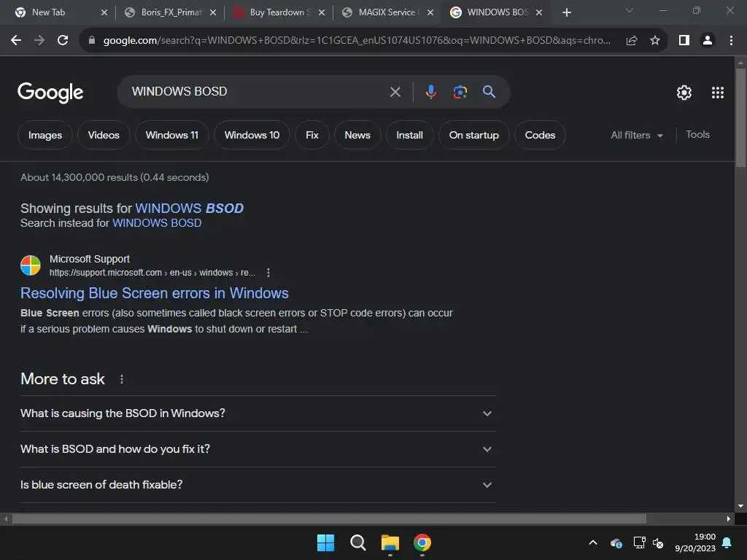Open a new browser tab

click(566, 12)
